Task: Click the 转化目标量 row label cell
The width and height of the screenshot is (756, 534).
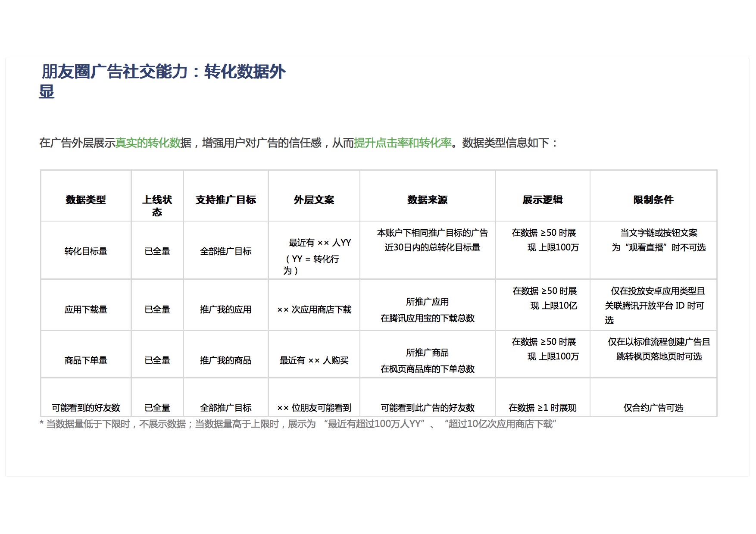Action: (86, 251)
